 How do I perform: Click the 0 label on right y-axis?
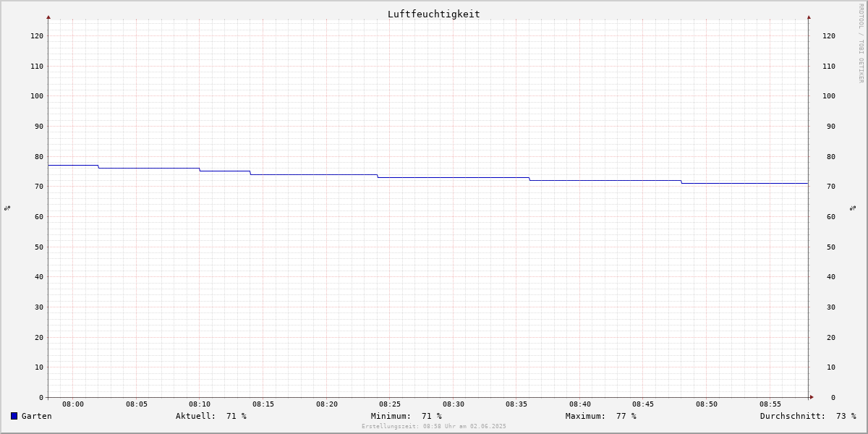[x=833, y=397]
